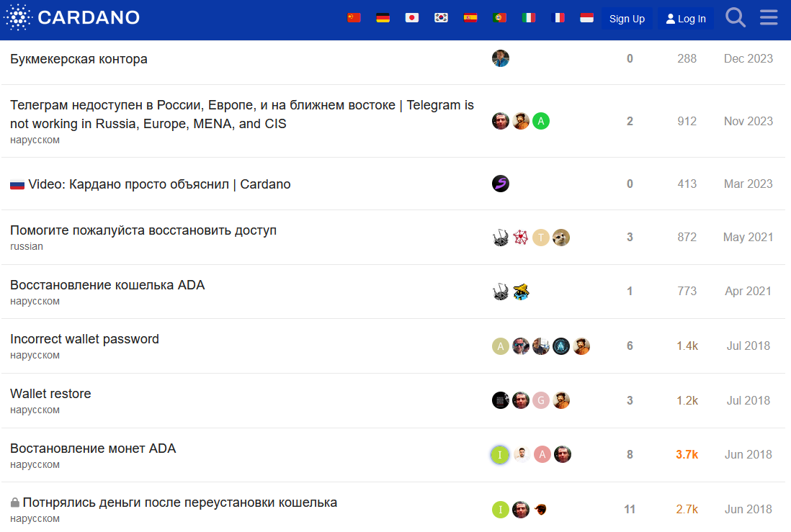Click pink 'A' avatar in Востановление монет ADA row
The width and height of the screenshot is (791, 532).
tap(542, 455)
